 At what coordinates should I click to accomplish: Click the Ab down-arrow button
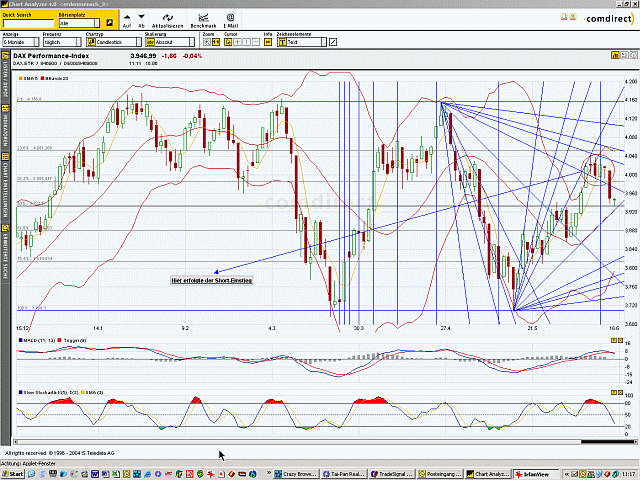(141, 20)
